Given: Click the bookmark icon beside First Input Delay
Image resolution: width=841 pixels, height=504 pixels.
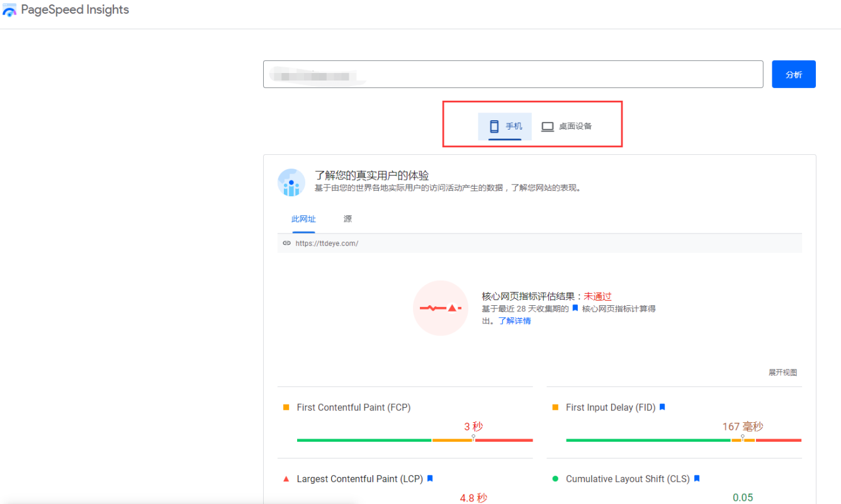Looking at the screenshot, I should [662, 407].
